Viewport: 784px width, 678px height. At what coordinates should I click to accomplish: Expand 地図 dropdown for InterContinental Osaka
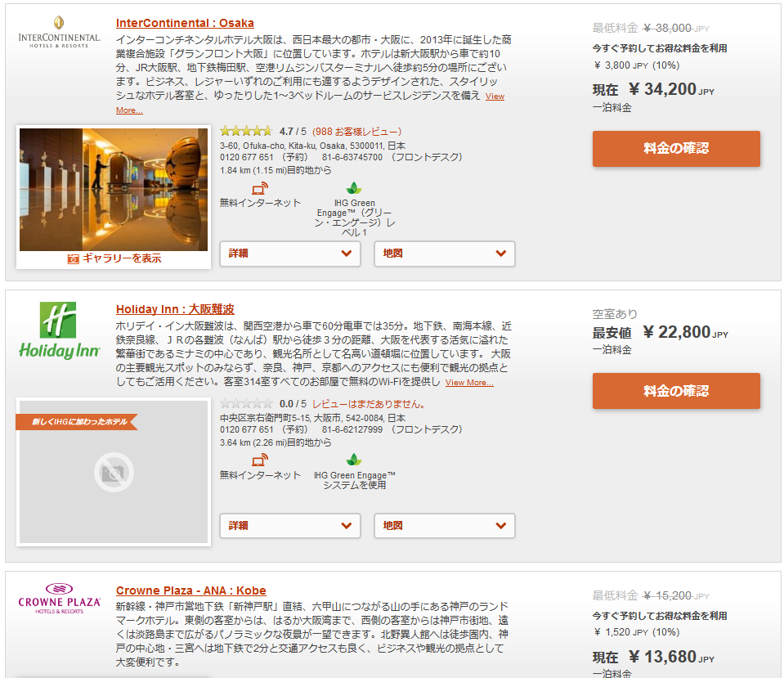(445, 254)
